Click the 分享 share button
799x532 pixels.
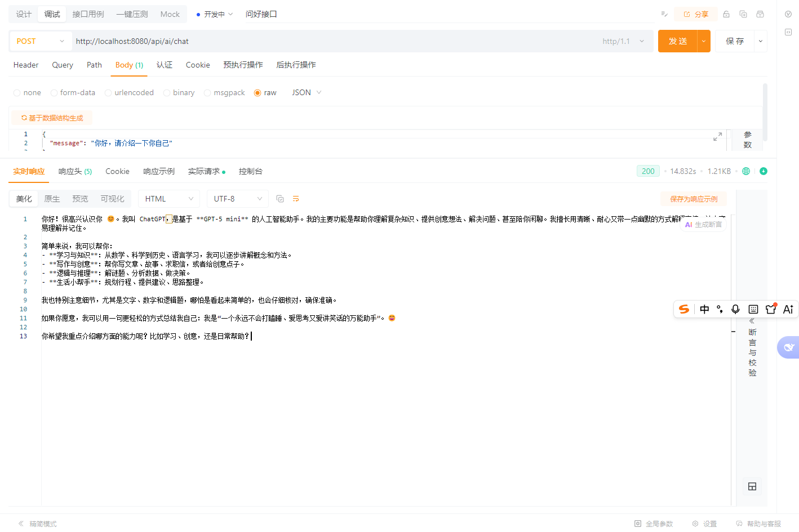[696, 14]
